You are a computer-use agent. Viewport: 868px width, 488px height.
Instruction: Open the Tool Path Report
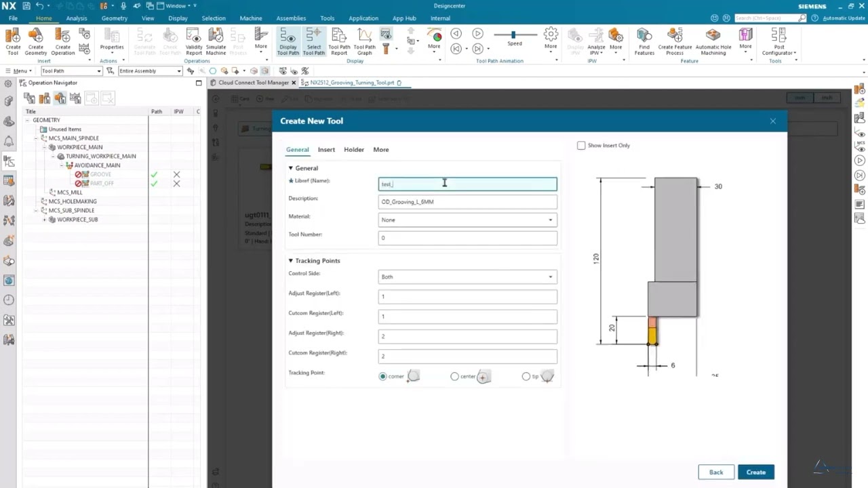(x=339, y=41)
